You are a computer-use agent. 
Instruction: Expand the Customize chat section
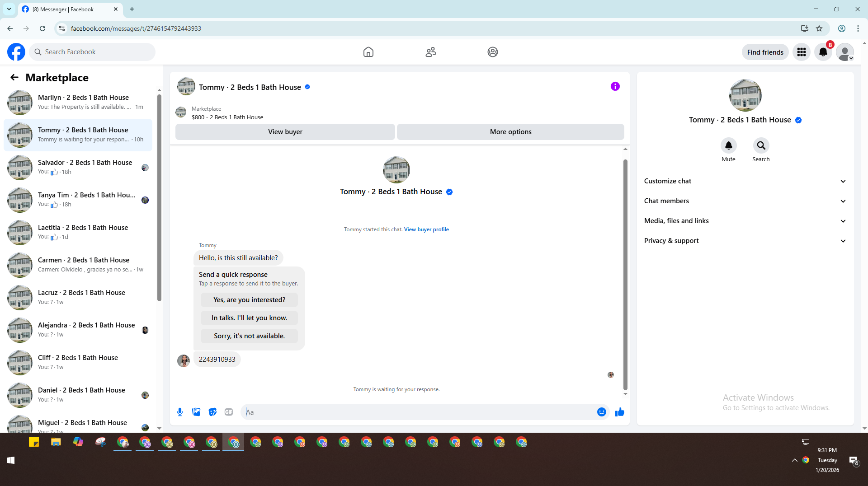tap(745, 181)
